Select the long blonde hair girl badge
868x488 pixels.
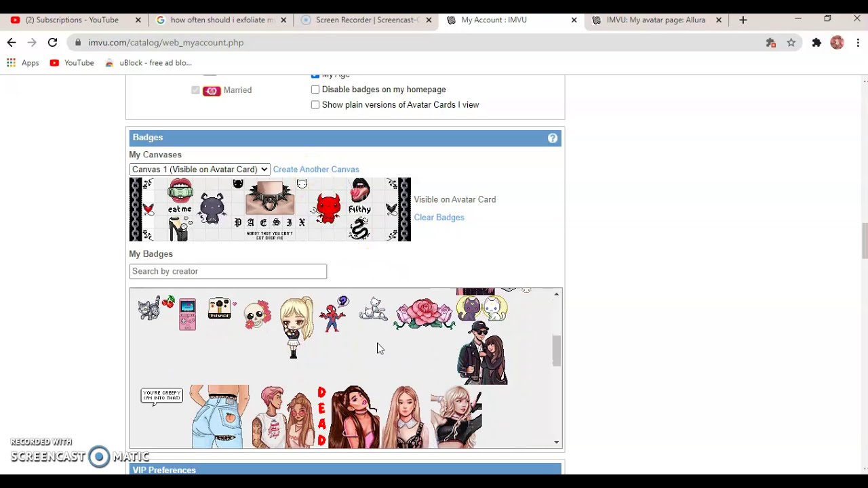(405, 417)
